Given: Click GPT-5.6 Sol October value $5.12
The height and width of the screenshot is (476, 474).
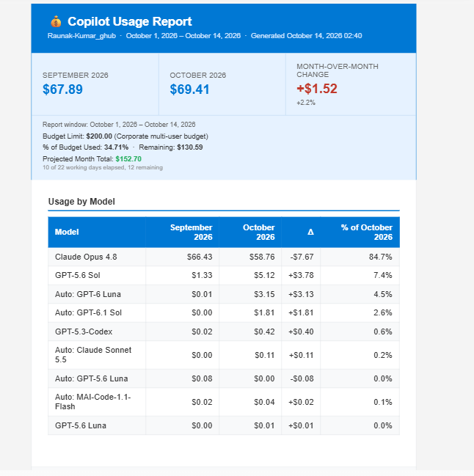Looking at the screenshot, I should pyautogui.click(x=264, y=275).
